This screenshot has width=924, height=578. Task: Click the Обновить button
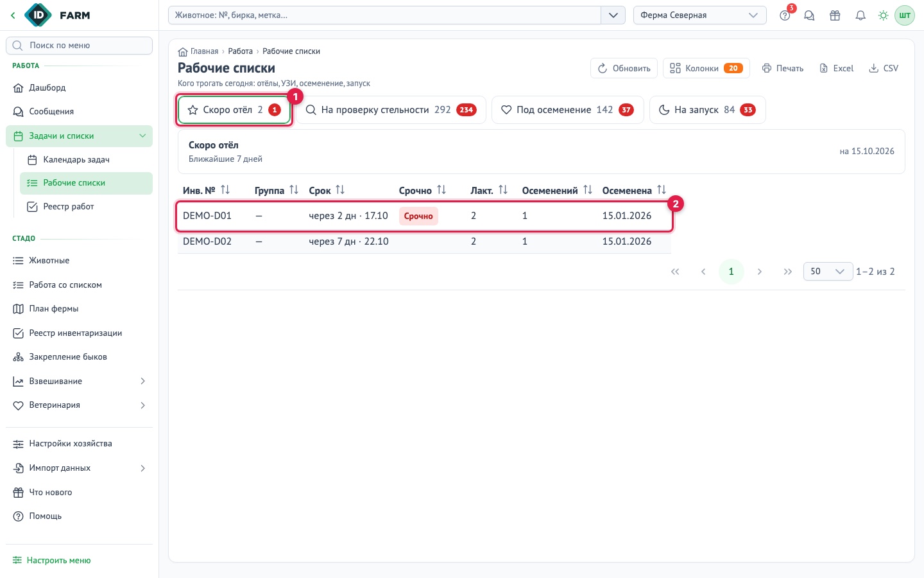pos(624,68)
